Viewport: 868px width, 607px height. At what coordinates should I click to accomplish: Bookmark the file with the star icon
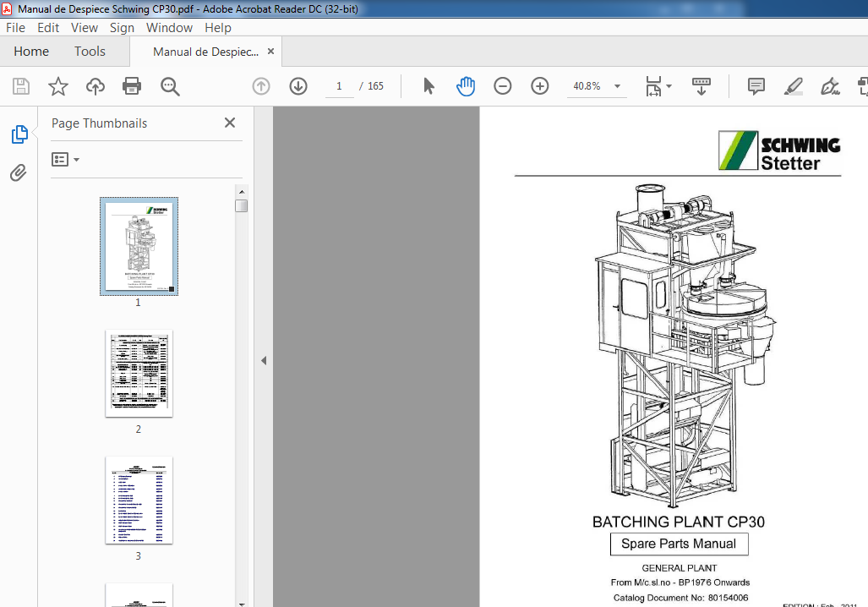click(58, 86)
